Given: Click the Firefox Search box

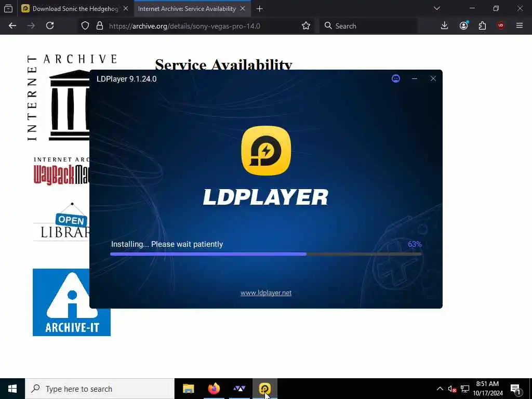Looking at the screenshot, I should coord(368,26).
